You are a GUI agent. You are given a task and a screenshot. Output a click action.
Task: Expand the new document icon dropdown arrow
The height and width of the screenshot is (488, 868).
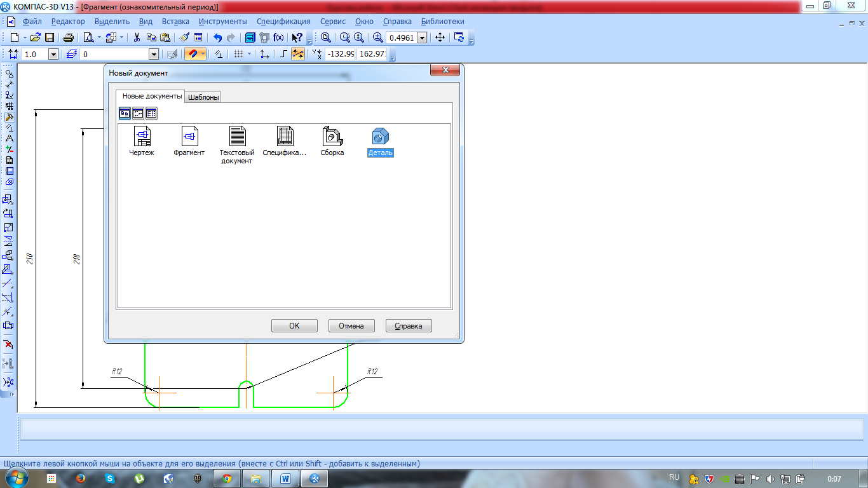coord(25,37)
